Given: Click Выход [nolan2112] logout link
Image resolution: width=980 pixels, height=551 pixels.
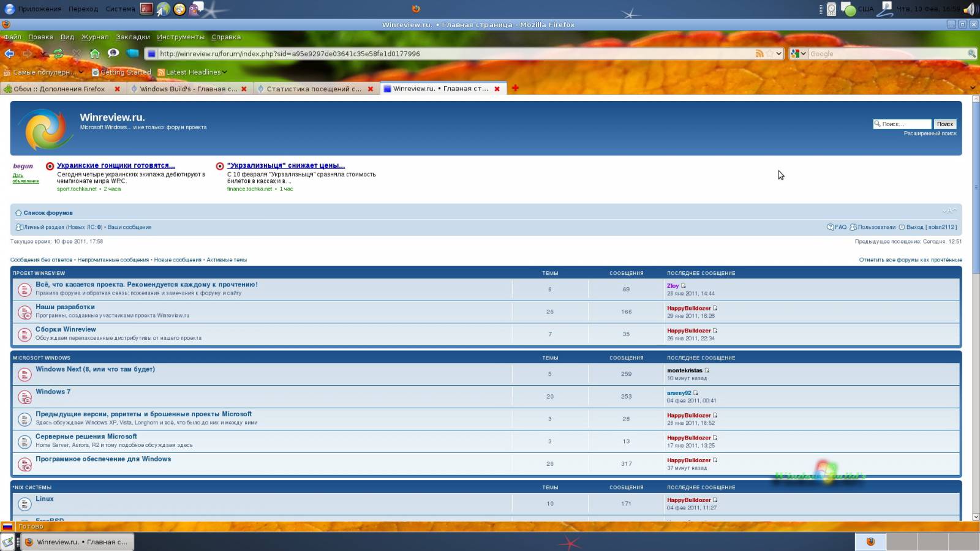Looking at the screenshot, I should pyautogui.click(x=927, y=227).
